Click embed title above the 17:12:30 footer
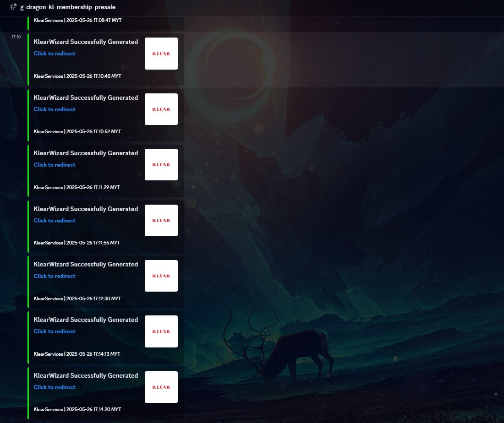Screen dimensions: 504x423 (86, 264)
